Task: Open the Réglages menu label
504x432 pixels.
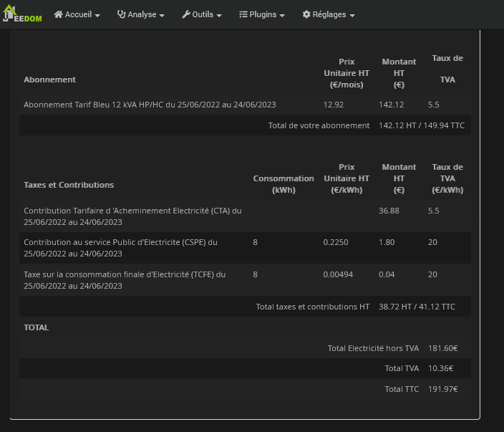Action: tap(329, 14)
